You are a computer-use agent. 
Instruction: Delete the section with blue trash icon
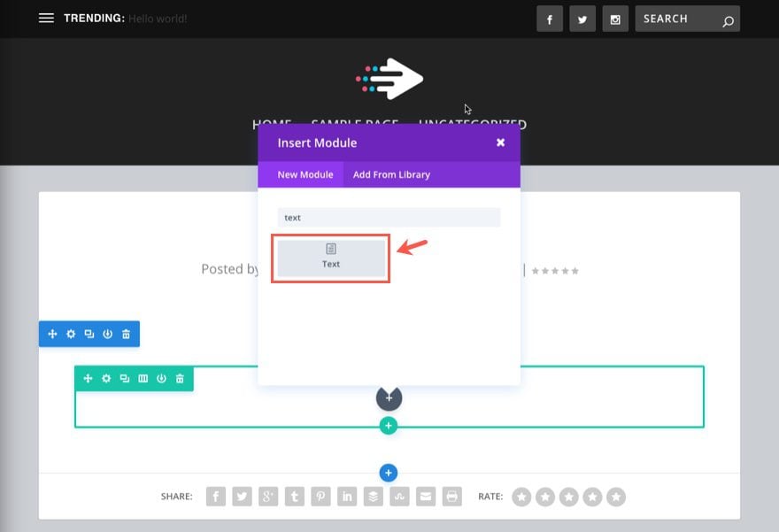pos(127,334)
